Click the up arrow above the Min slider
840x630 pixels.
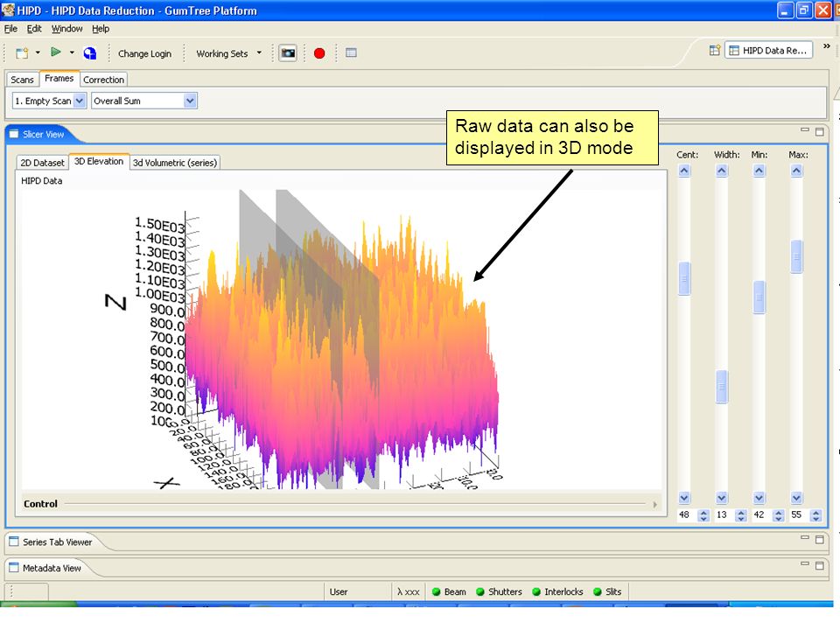pyautogui.click(x=759, y=171)
